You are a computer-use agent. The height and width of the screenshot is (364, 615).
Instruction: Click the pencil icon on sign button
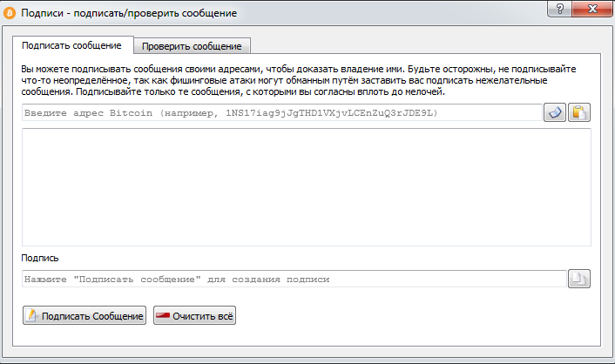(x=32, y=315)
